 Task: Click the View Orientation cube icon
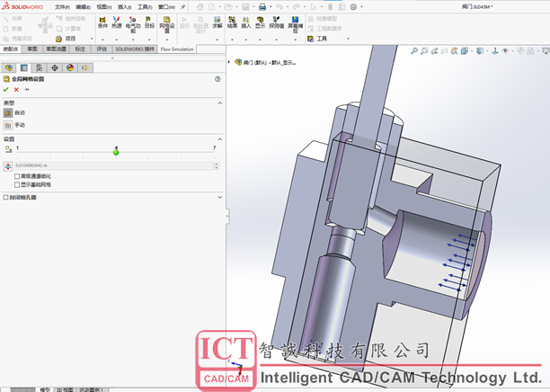coord(465,51)
